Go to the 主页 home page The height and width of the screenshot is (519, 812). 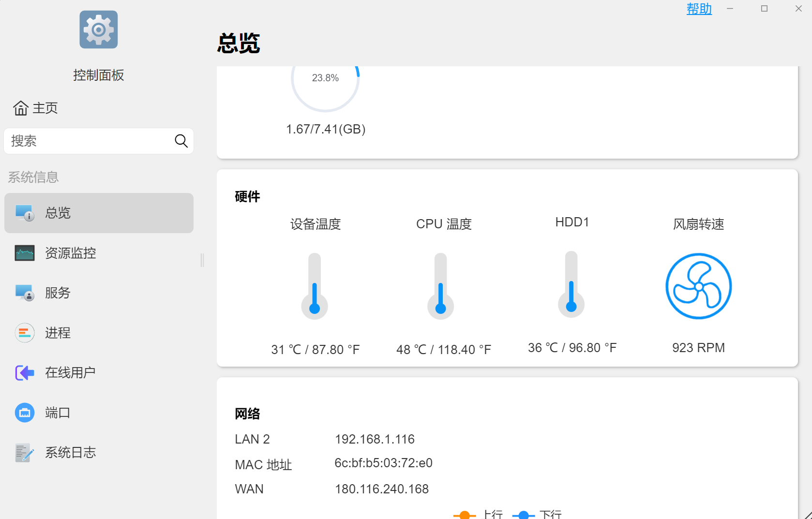click(x=35, y=108)
